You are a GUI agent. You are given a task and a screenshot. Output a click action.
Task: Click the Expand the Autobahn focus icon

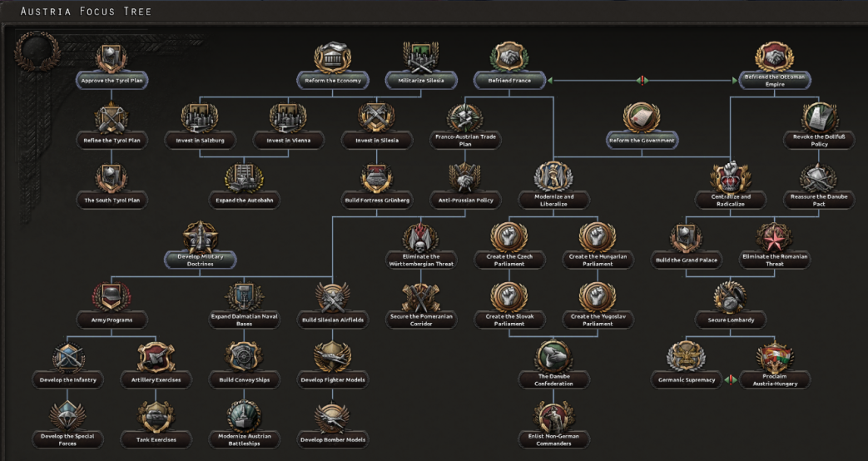tap(244, 178)
